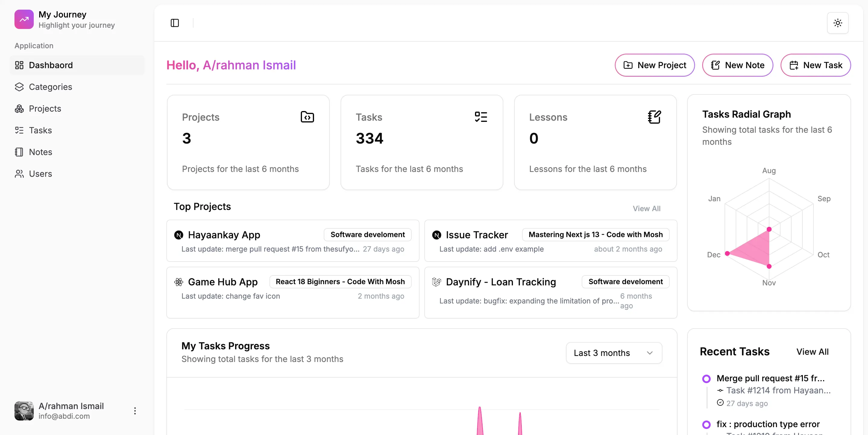Click the New Project button
Screen dimensions: 868x435
click(x=655, y=65)
